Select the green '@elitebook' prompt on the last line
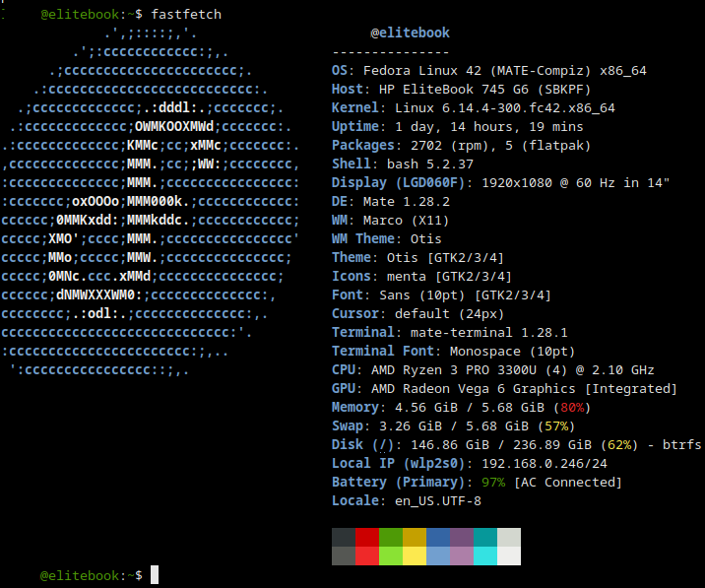The width and height of the screenshot is (705, 588). click(80, 575)
